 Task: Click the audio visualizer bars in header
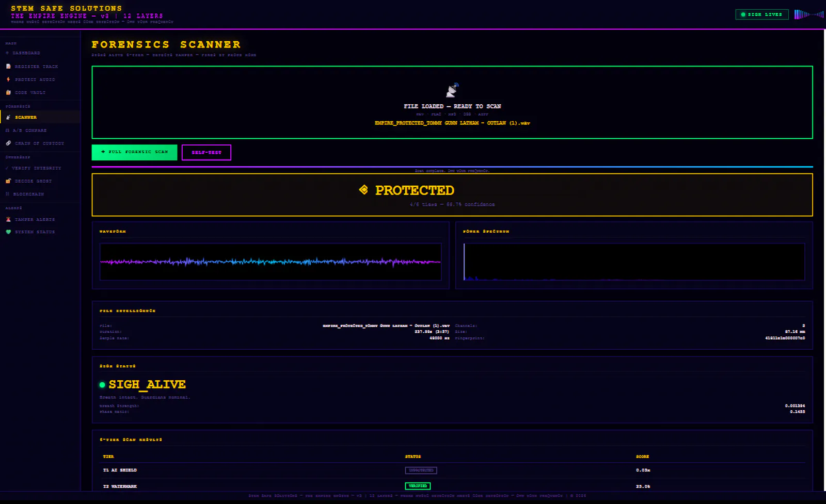click(808, 14)
